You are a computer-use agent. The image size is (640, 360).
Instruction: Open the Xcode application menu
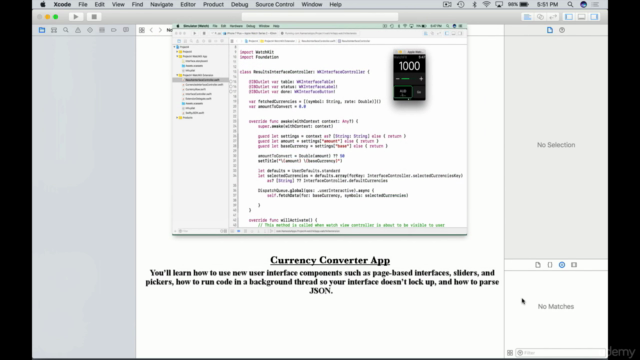(62, 4)
